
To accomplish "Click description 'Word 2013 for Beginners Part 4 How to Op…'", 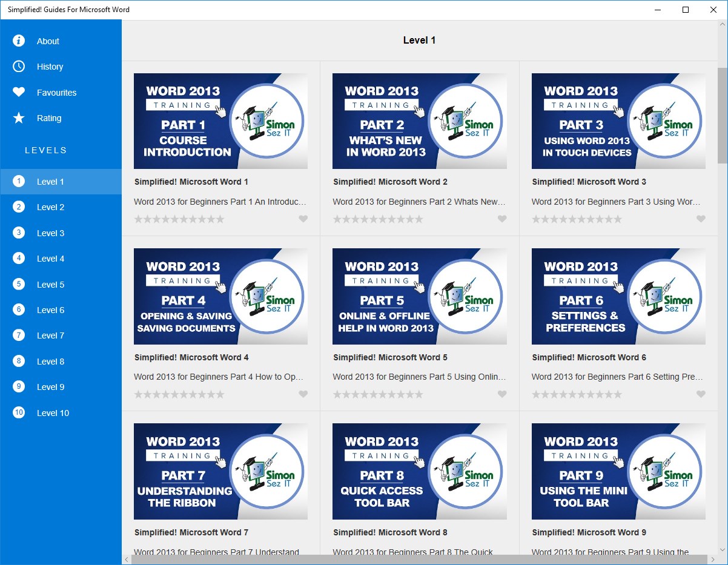I will click(219, 377).
